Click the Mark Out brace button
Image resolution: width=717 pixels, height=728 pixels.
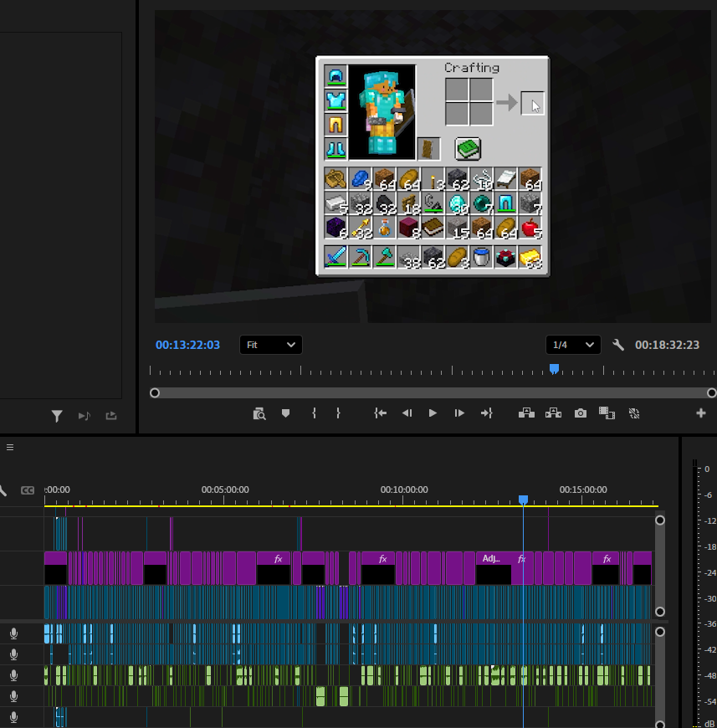click(338, 413)
